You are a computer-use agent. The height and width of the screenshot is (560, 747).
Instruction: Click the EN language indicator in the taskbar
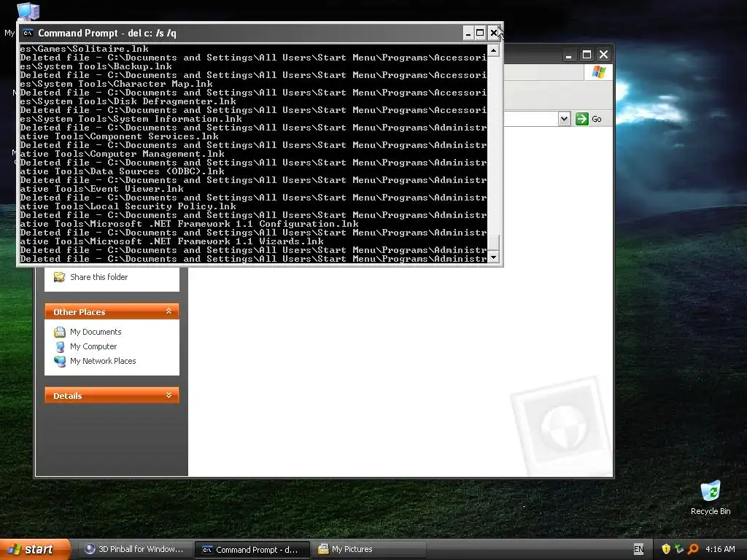coord(638,549)
